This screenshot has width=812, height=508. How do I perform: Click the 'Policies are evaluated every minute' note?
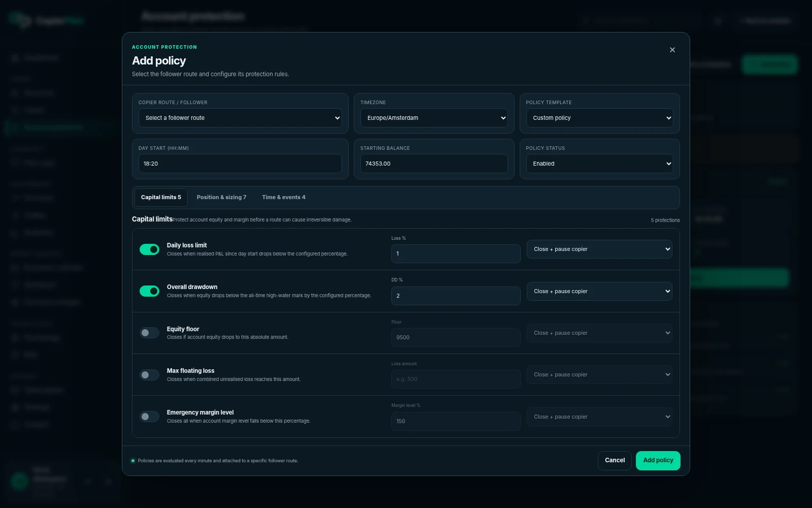(x=218, y=461)
